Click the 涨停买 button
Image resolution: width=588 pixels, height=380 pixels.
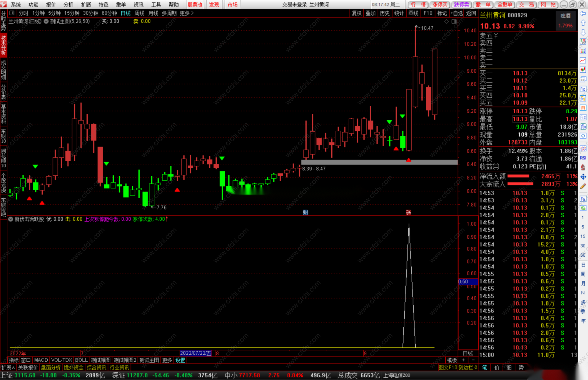(440, 4)
